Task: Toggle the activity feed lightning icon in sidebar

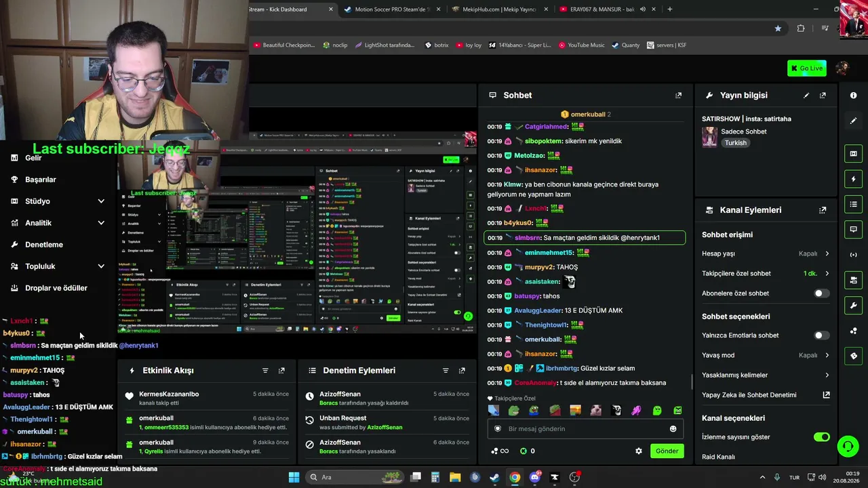Action: click(853, 179)
